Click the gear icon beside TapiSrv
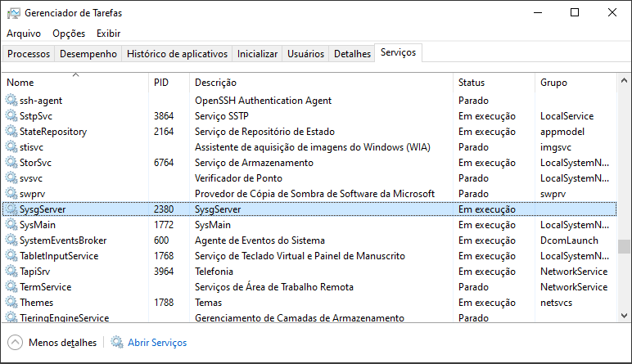The height and width of the screenshot is (364, 632). tap(11, 271)
